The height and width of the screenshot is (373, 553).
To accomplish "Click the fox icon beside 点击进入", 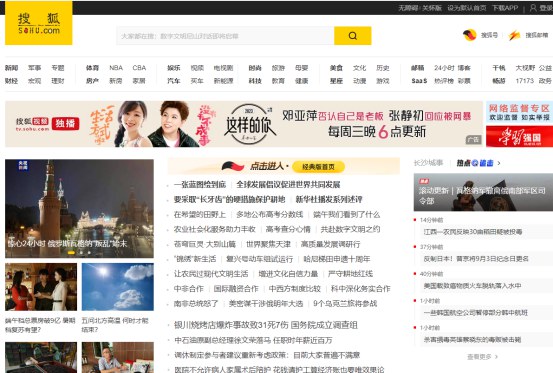I will coord(233,166).
